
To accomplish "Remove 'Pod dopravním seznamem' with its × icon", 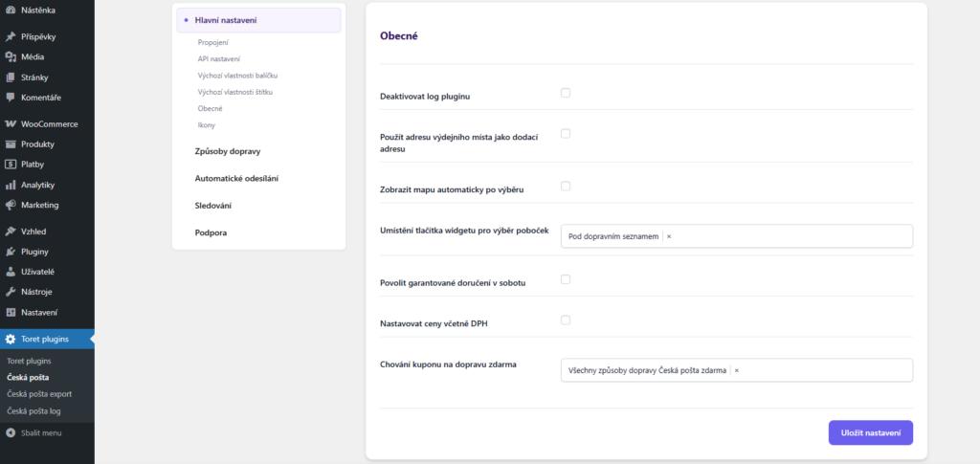I will (669, 236).
